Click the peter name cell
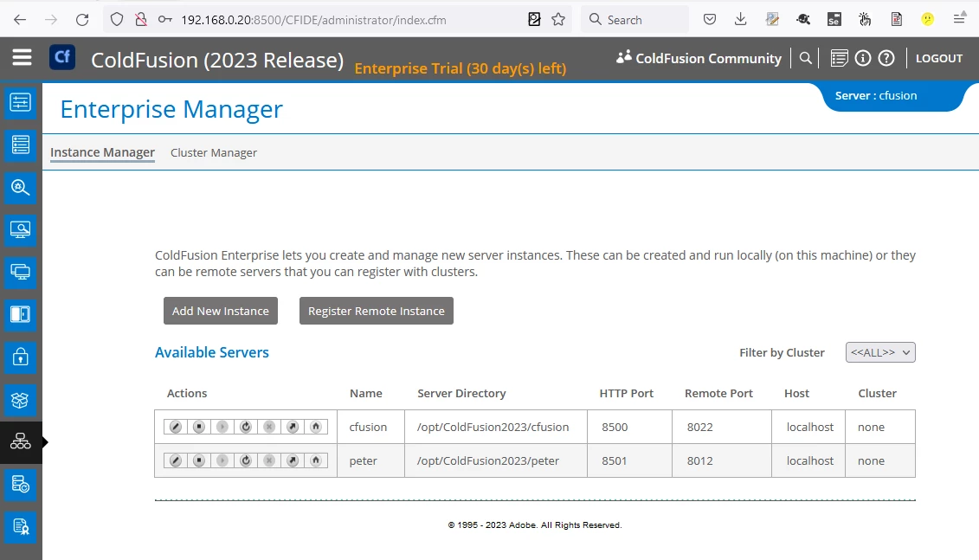This screenshot has height=560, width=979. 370,460
